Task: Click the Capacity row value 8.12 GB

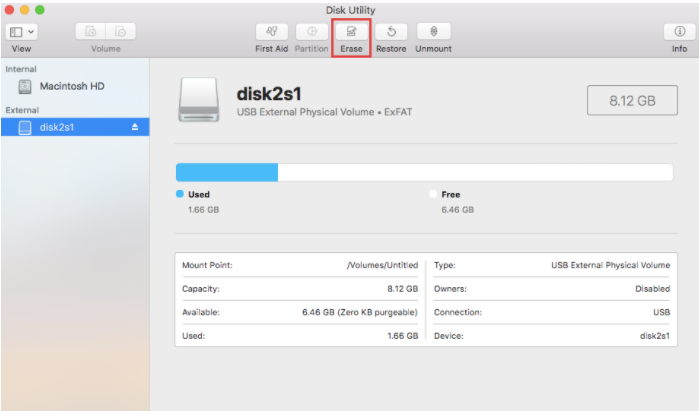Action: pyautogui.click(x=403, y=289)
